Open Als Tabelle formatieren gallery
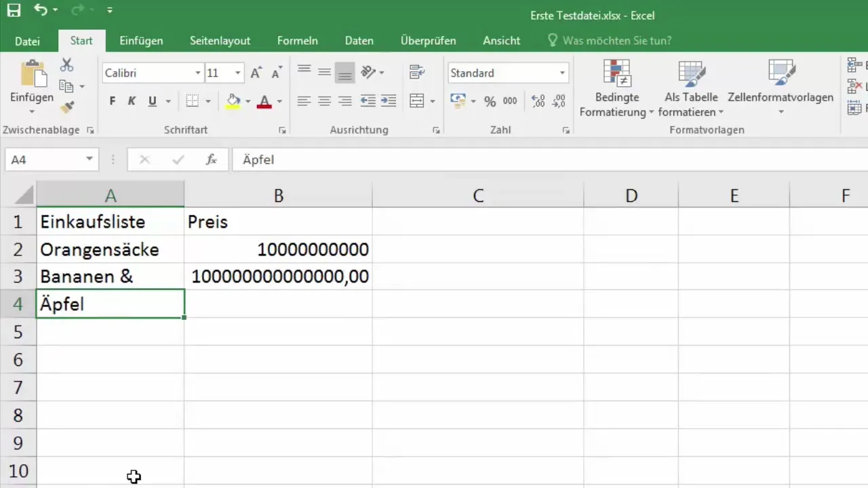The width and height of the screenshot is (868, 488). 691,88
